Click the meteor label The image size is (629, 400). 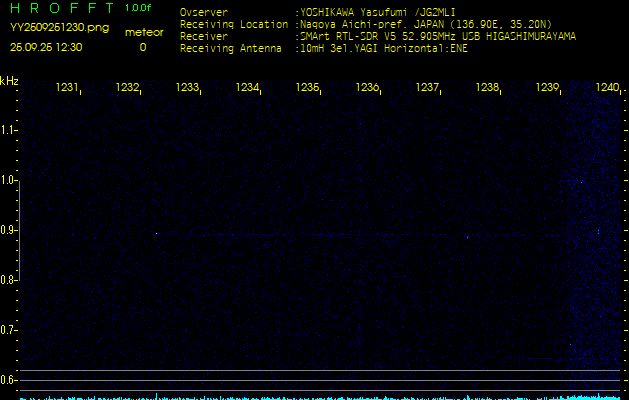[144, 32]
